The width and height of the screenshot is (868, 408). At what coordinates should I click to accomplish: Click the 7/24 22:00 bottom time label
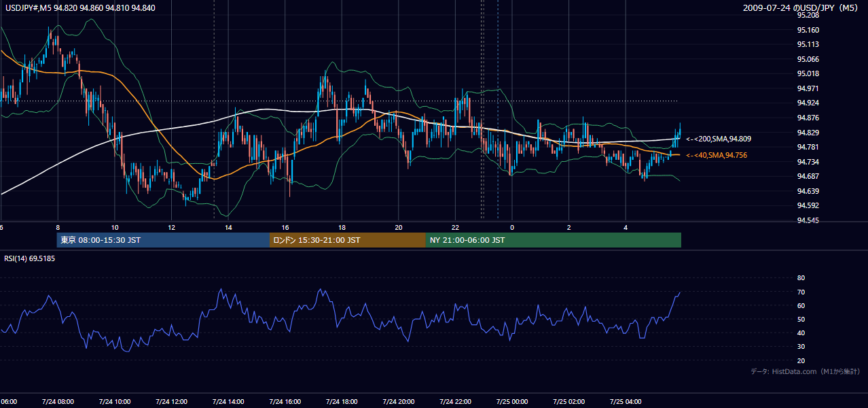(455, 402)
